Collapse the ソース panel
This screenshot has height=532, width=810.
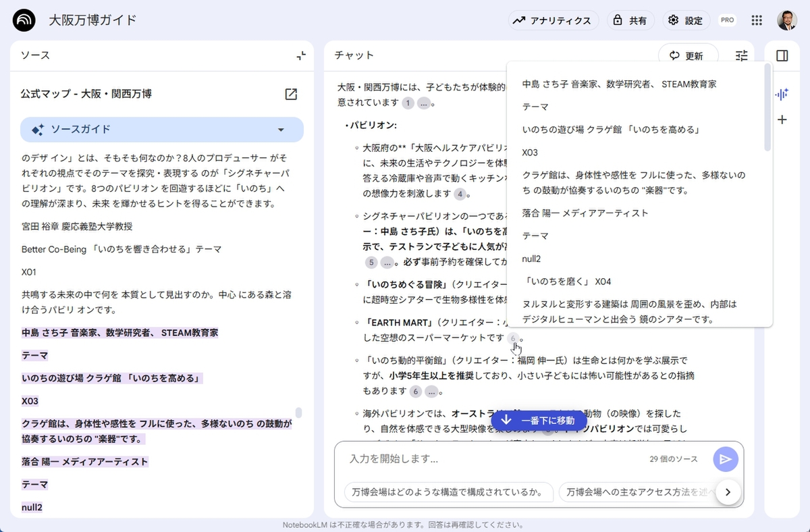pyautogui.click(x=301, y=55)
